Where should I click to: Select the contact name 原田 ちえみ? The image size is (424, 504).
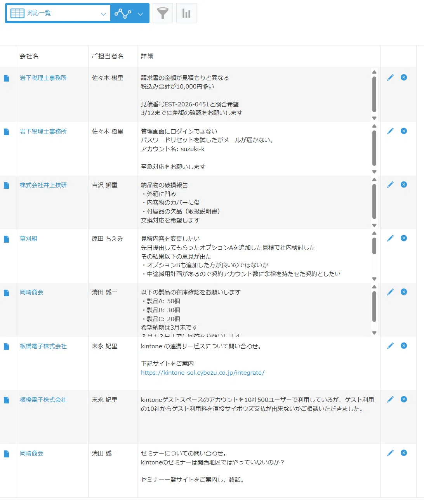tap(108, 239)
